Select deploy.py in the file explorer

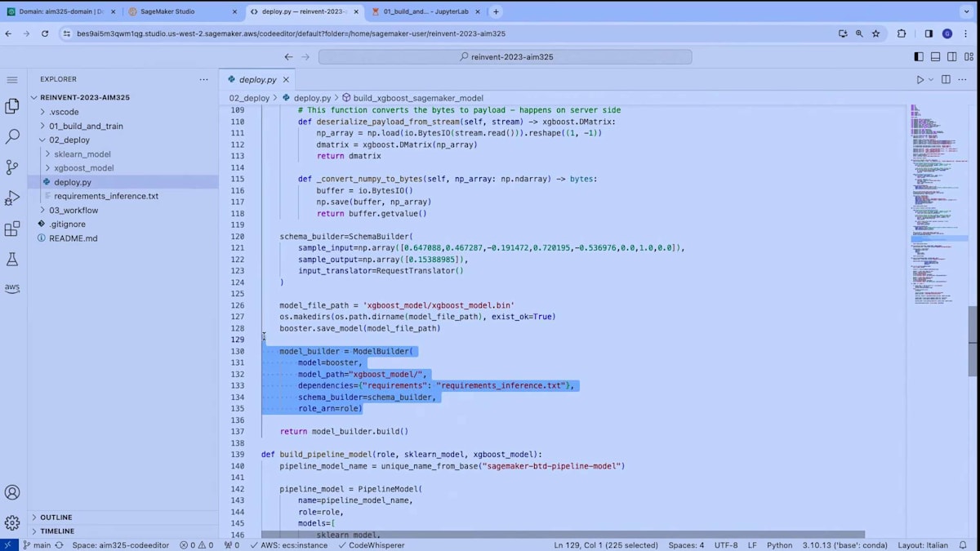coord(73,182)
